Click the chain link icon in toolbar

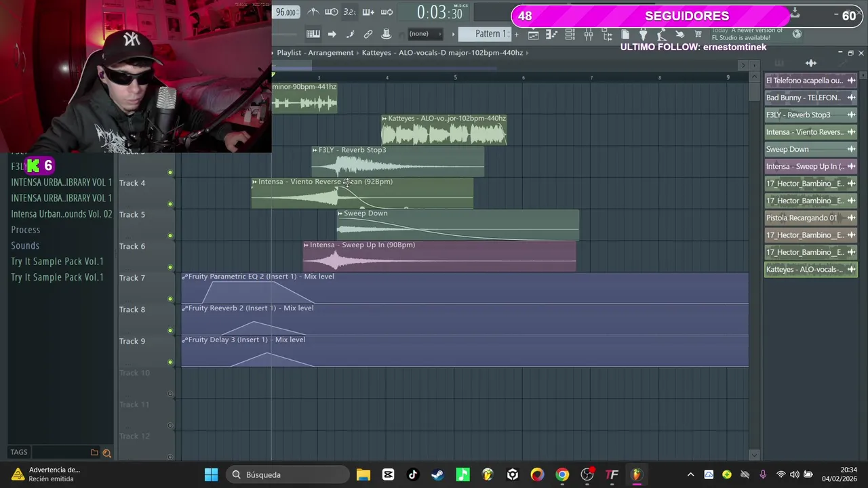pos(368,34)
